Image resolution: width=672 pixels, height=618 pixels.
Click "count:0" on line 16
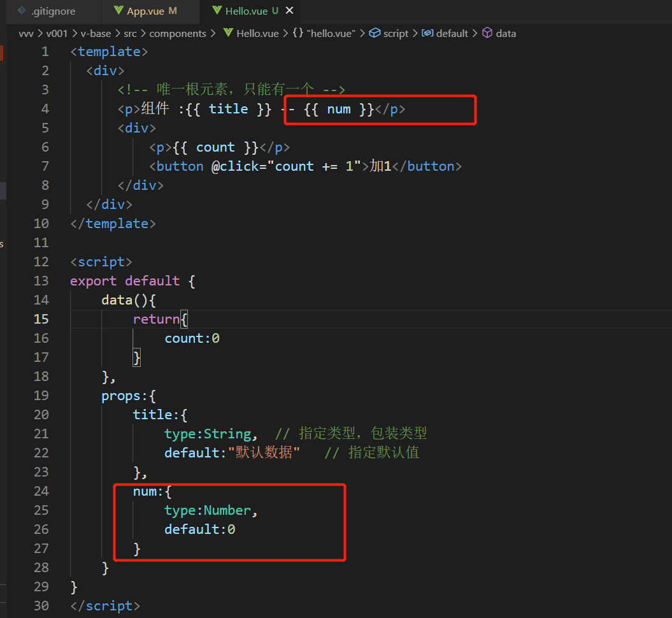click(192, 338)
